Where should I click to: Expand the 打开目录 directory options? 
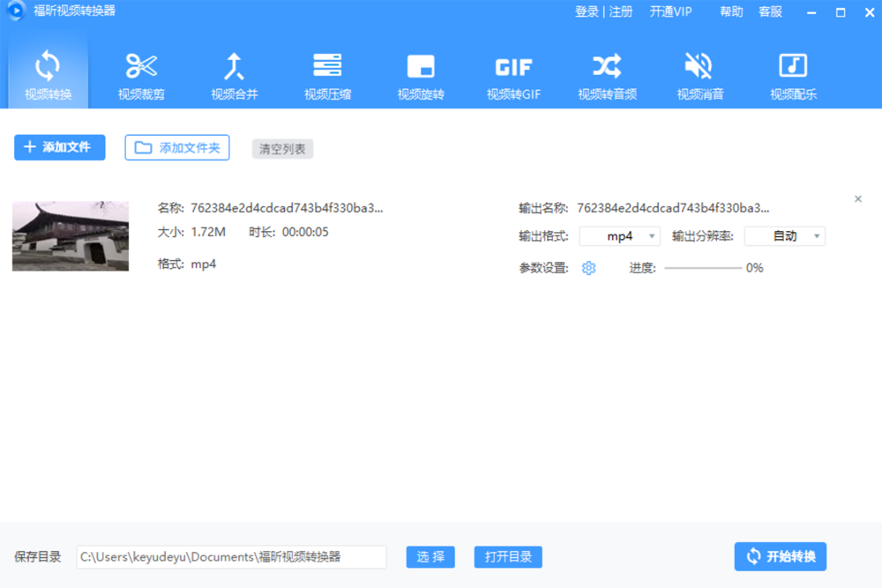click(508, 556)
